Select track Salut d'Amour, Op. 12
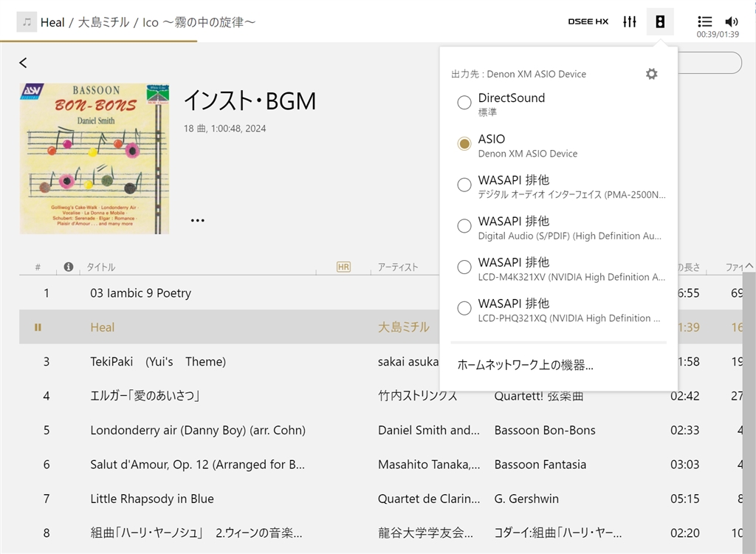Screen dimensions: 756x554 [197, 464]
